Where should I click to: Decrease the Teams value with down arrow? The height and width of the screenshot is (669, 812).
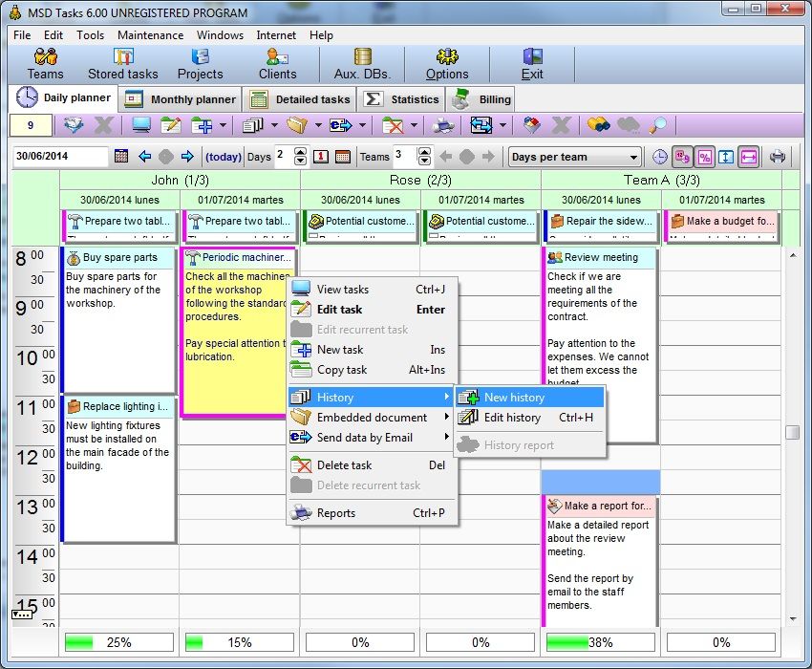(424, 161)
